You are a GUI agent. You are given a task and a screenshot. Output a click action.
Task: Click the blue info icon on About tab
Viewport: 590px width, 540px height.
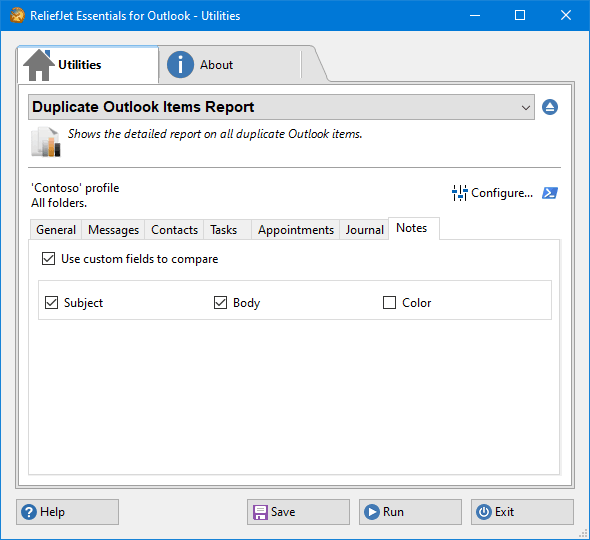[180, 65]
